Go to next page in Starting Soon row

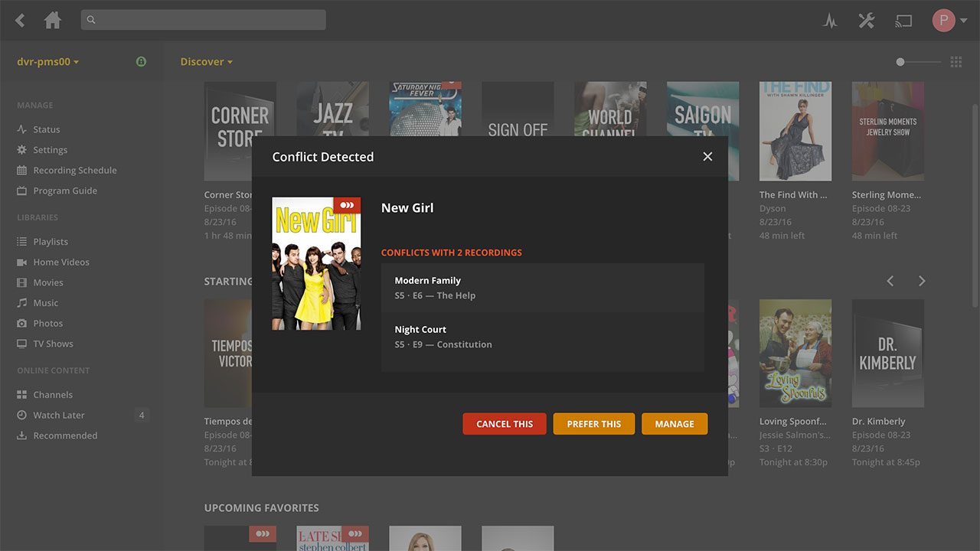922,281
